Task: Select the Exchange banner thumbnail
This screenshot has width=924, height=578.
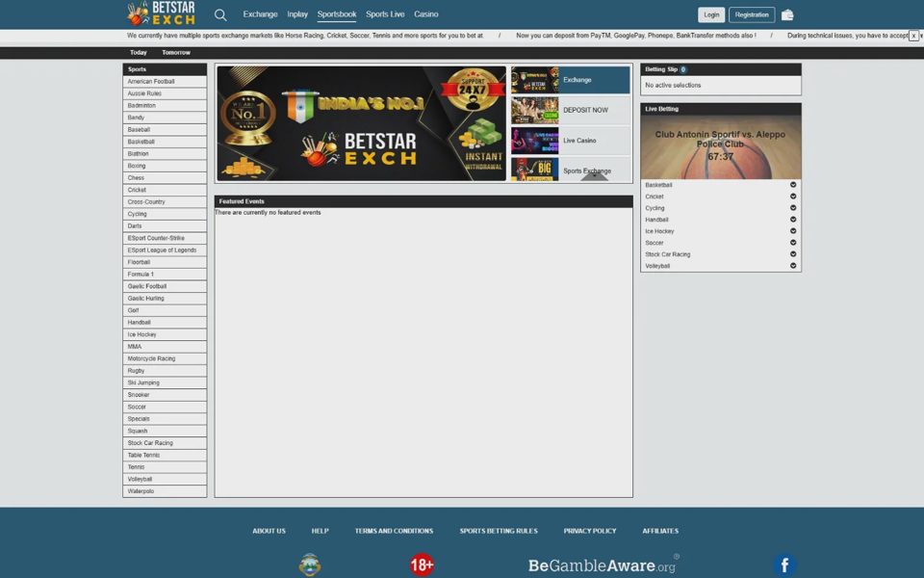Action: (x=571, y=80)
